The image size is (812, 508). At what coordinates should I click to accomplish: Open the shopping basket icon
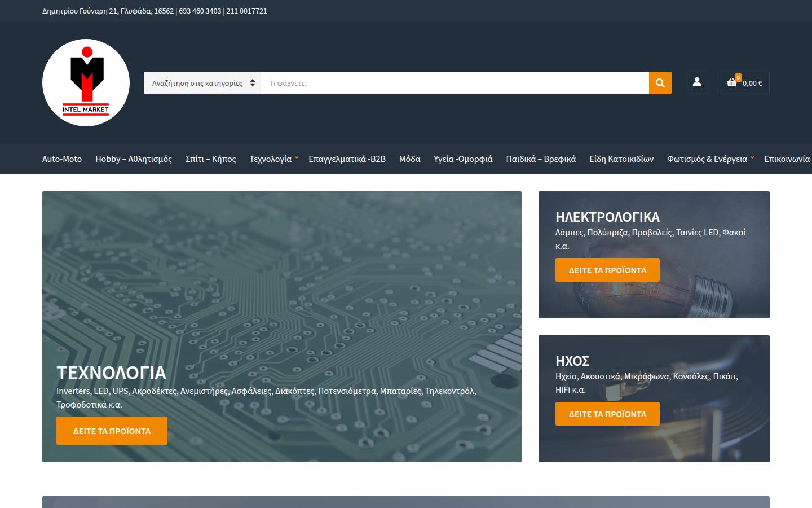coord(732,82)
